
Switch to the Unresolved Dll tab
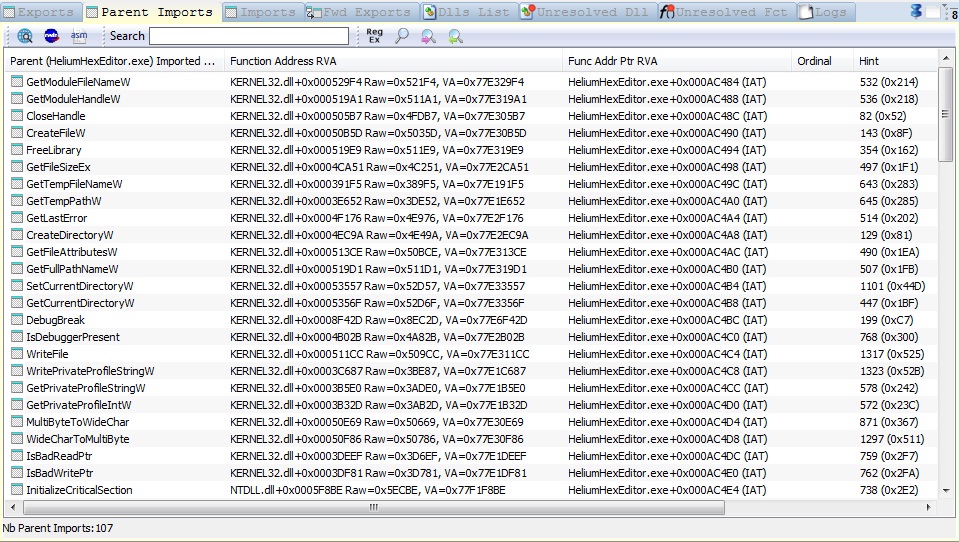(x=587, y=12)
